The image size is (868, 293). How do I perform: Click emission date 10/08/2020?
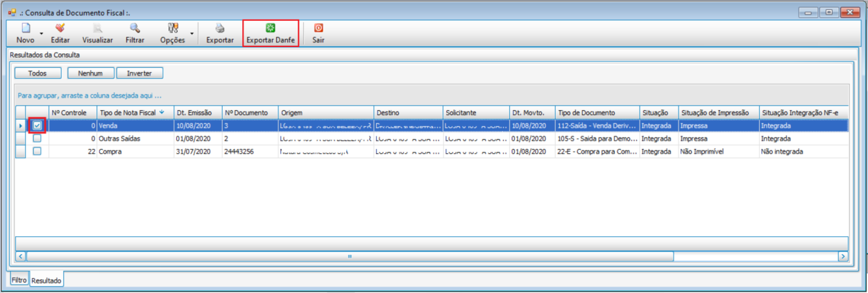tap(198, 126)
